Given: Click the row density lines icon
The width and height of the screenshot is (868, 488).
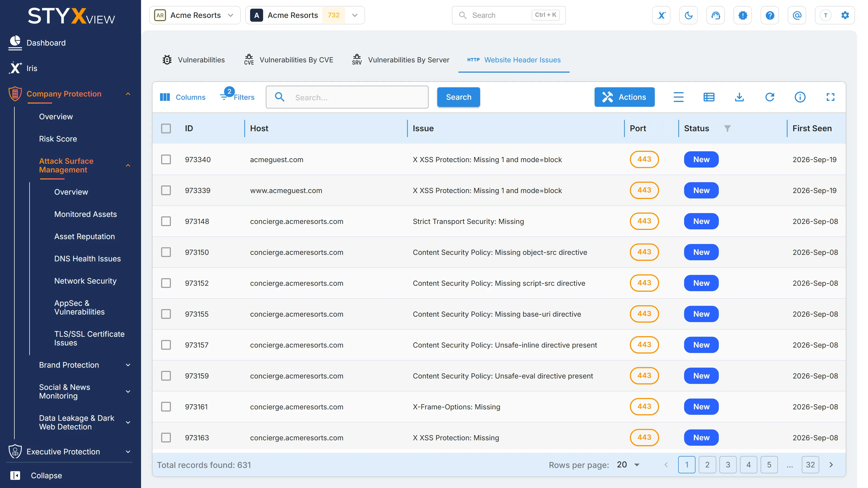Looking at the screenshot, I should click(x=679, y=97).
